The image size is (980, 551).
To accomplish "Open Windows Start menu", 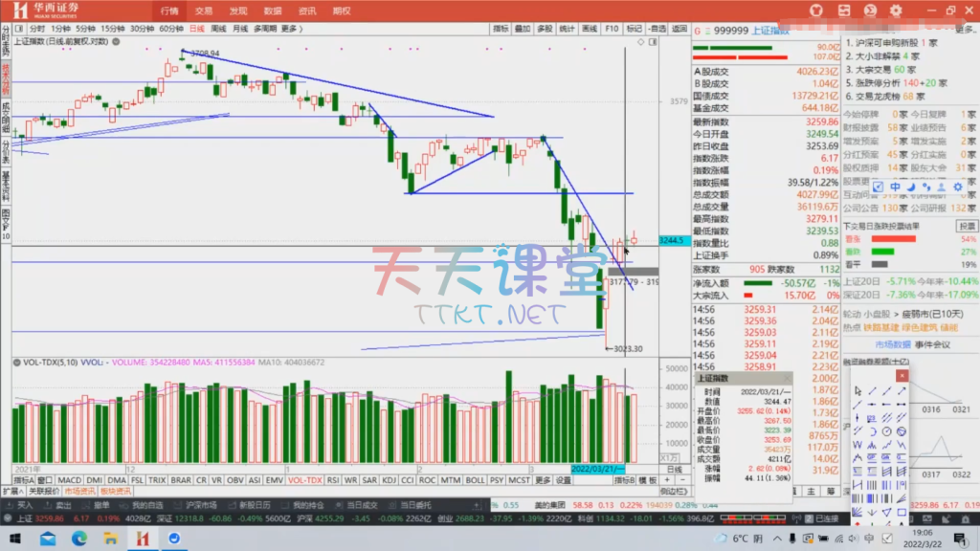I will pos(16,540).
